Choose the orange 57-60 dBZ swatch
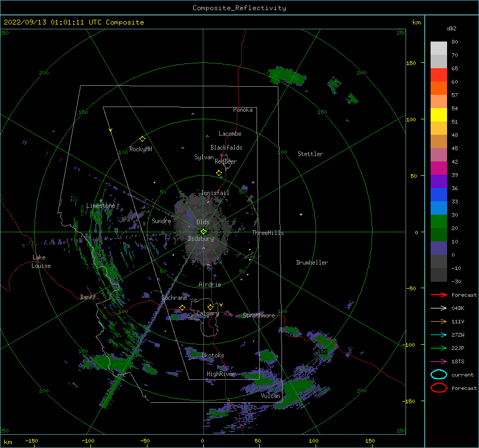The width and height of the screenshot is (479, 448). click(x=439, y=88)
